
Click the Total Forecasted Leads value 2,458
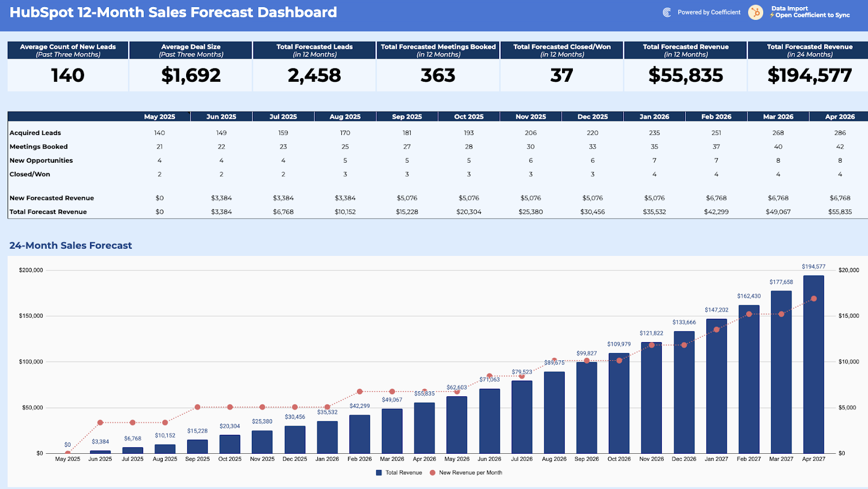[x=315, y=75]
